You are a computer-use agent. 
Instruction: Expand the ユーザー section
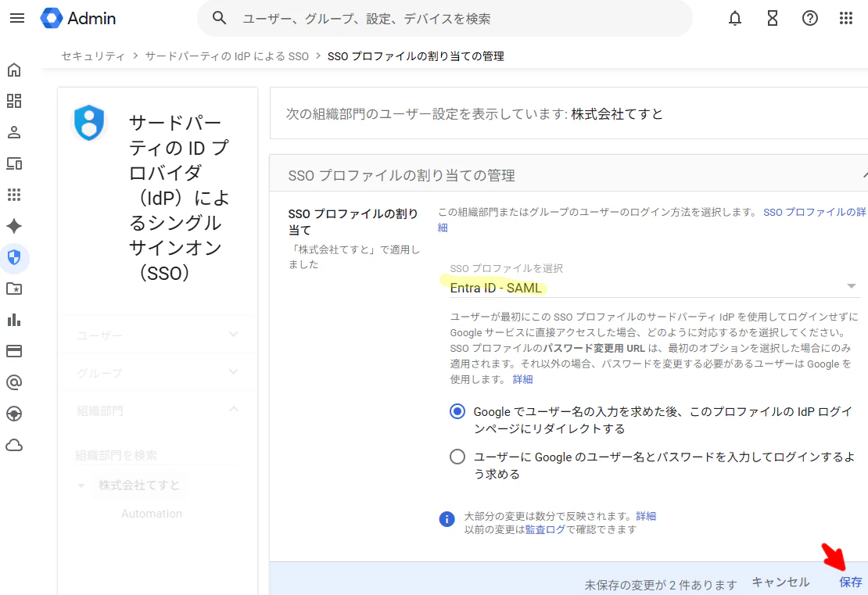pyautogui.click(x=157, y=335)
